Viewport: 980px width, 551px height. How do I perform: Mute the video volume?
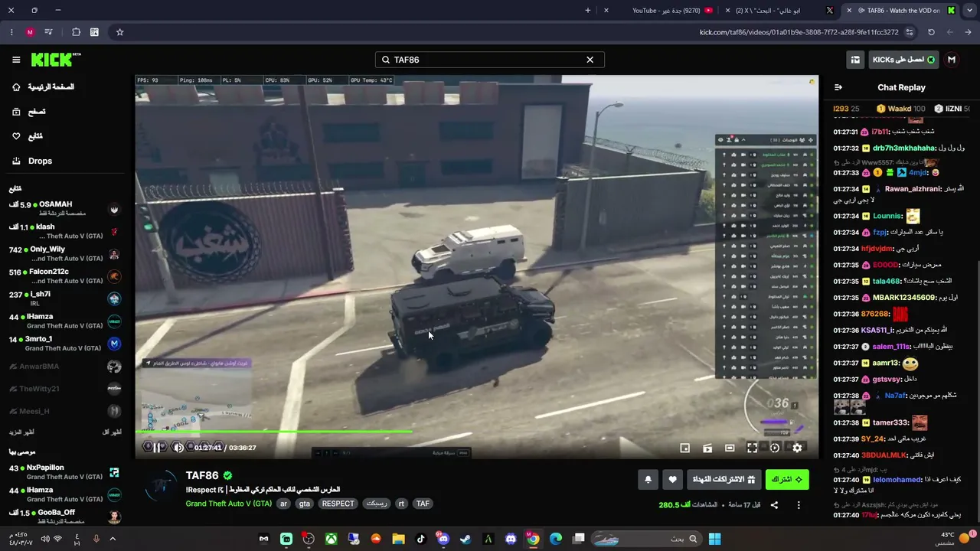click(x=178, y=448)
